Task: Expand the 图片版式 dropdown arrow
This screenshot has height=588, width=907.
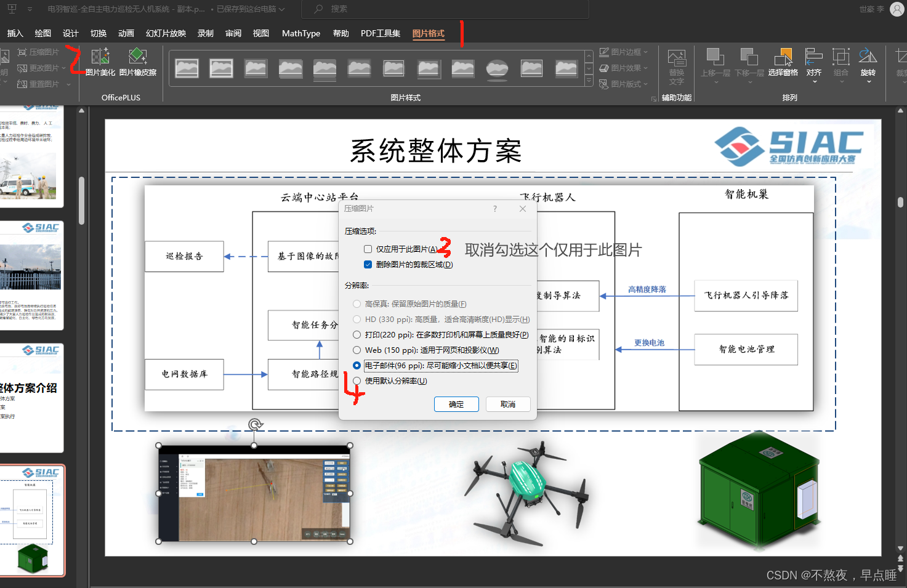Action: [x=645, y=84]
